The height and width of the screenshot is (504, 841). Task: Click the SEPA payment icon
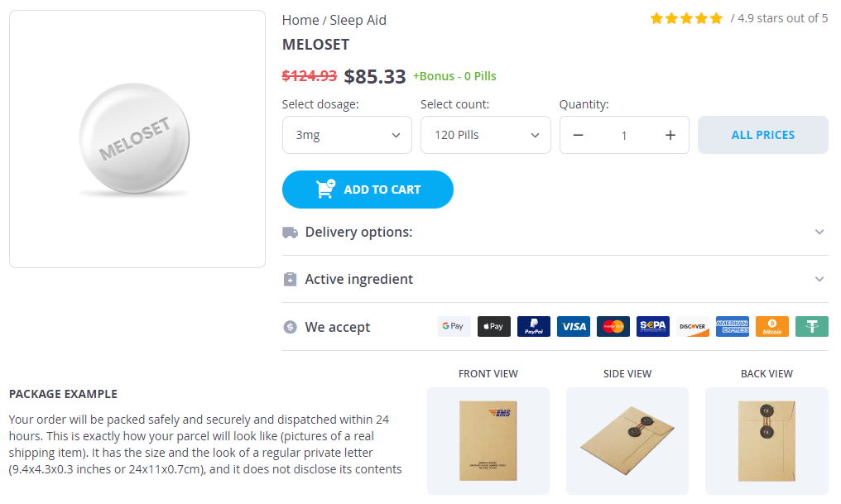pyautogui.click(x=653, y=326)
